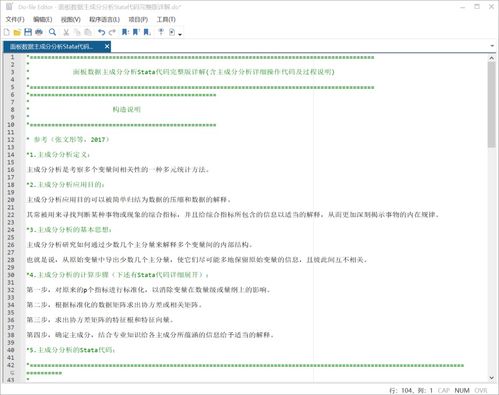The image size is (499, 395).
Task: Close the 面板数据主成分分析 document tab
Action: pyautogui.click(x=107, y=46)
